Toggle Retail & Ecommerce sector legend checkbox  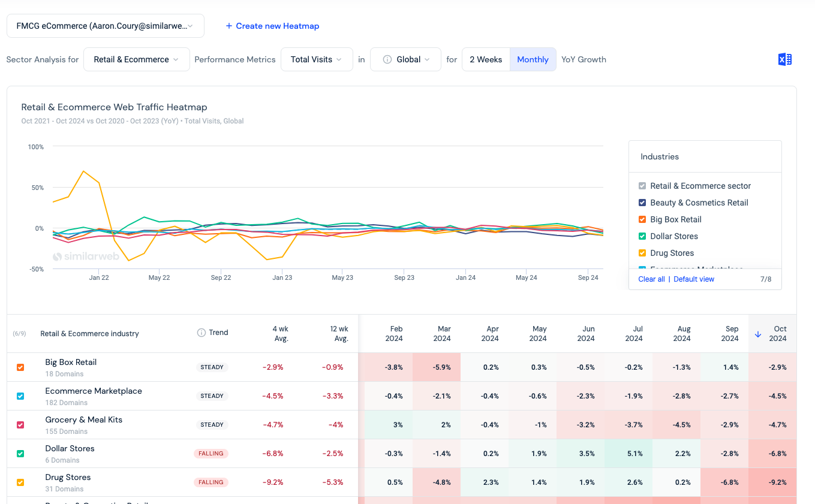pos(642,186)
